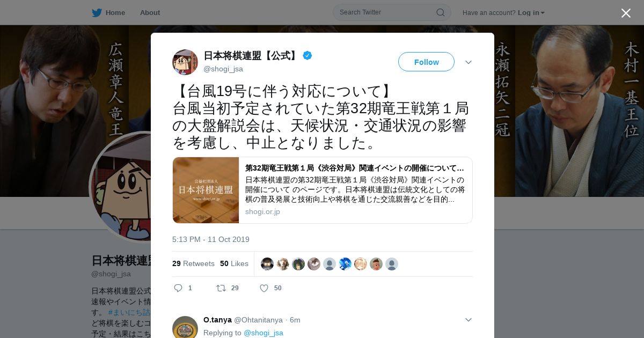
Task: Click the blue verified badge icon
Action: tap(308, 55)
